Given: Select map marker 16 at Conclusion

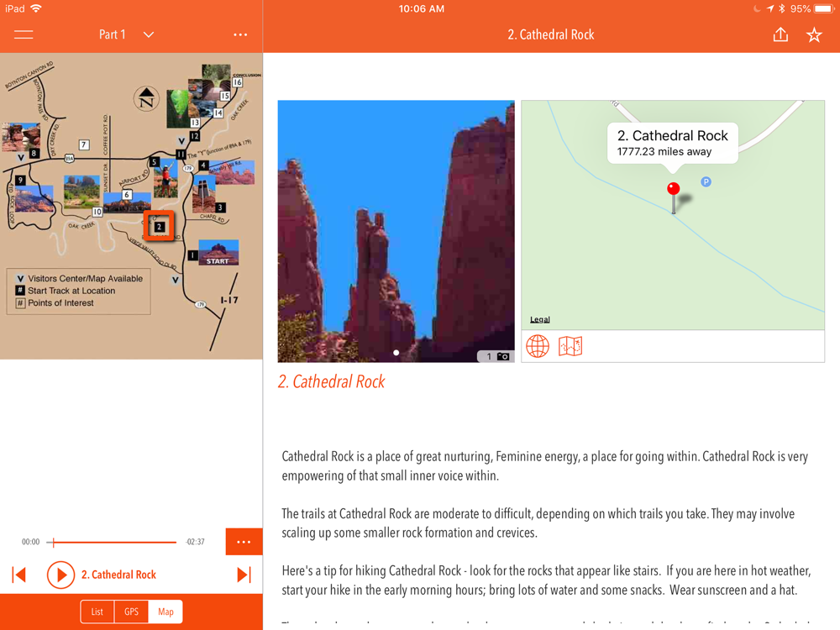Looking at the screenshot, I should 238,82.
